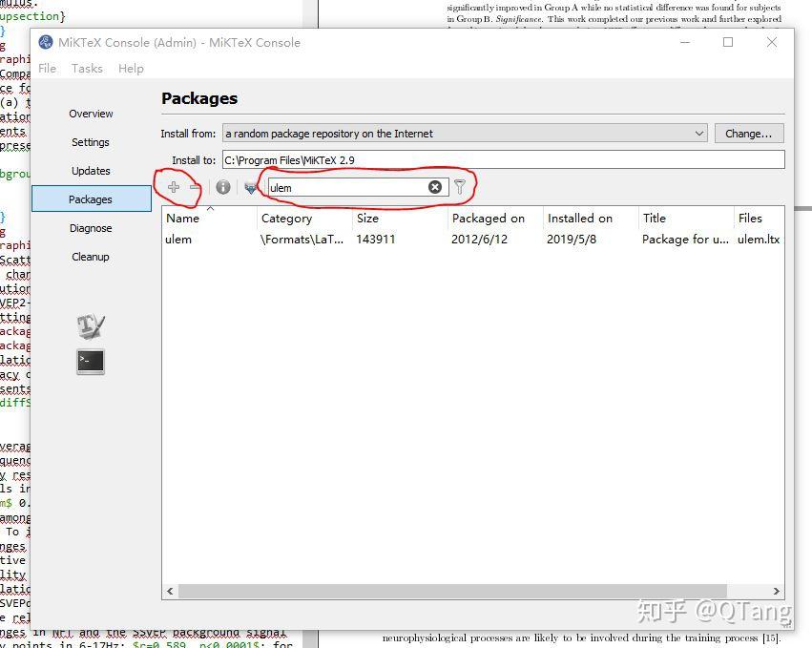Click the horizontal scrollbar right arrow

[777, 591]
